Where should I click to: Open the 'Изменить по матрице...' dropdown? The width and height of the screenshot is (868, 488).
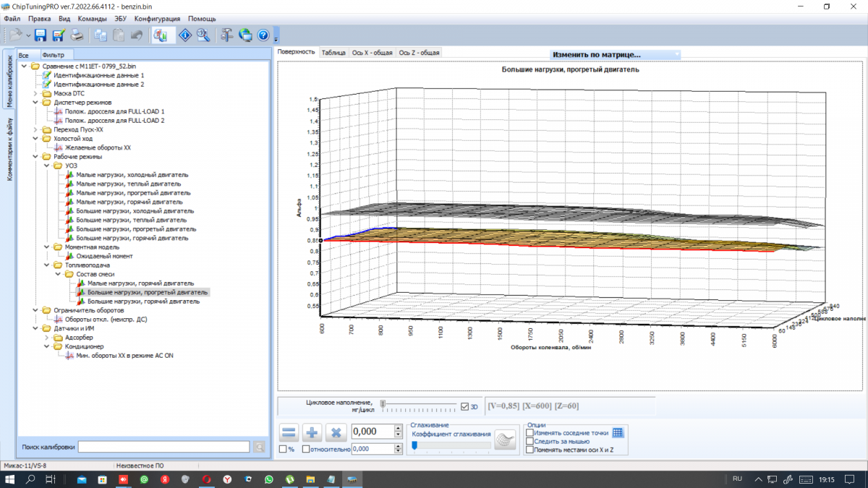615,54
